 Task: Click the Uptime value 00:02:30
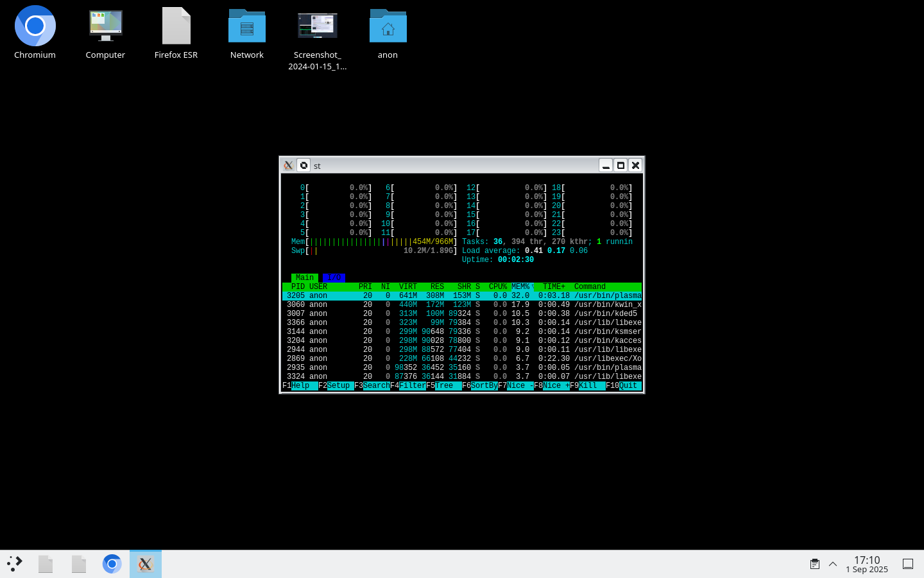point(516,259)
